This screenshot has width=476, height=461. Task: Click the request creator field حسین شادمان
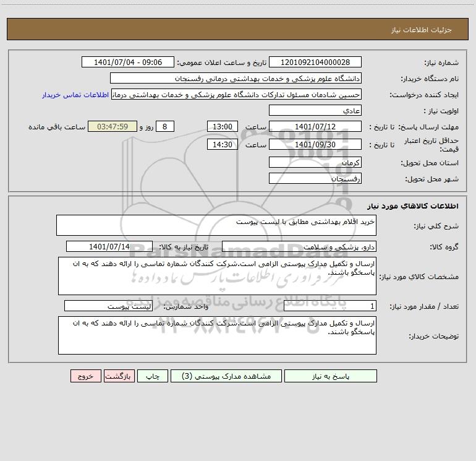point(237,94)
